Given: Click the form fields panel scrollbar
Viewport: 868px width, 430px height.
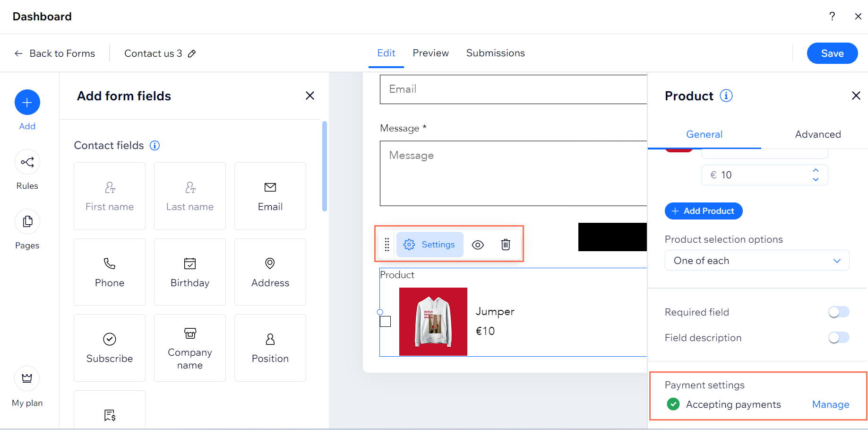Looking at the screenshot, I should (325, 166).
